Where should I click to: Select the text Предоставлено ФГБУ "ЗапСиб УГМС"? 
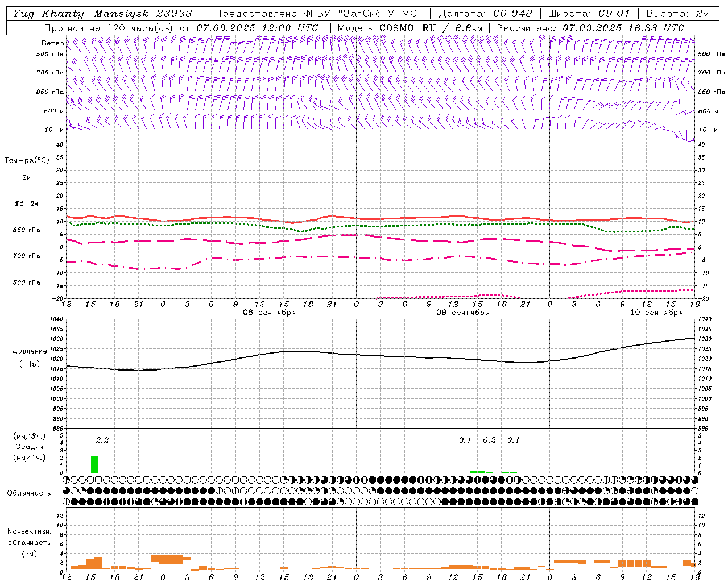pos(318,14)
